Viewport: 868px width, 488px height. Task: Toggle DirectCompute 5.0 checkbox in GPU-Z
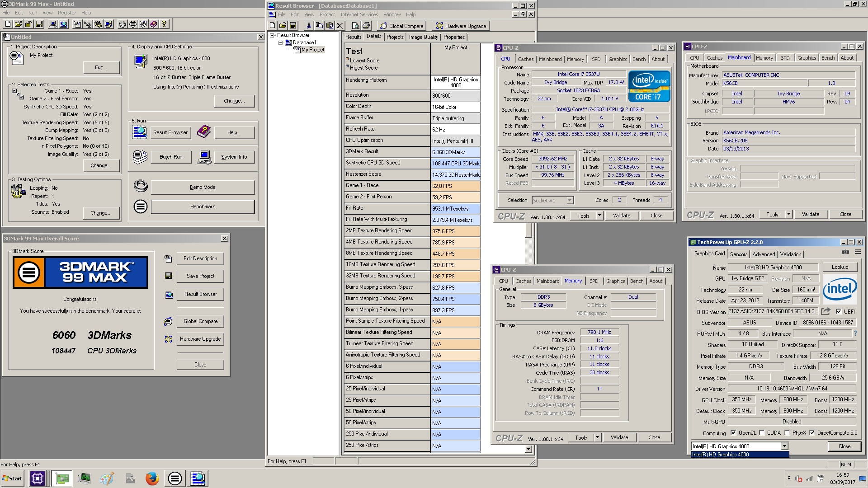point(812,433)
